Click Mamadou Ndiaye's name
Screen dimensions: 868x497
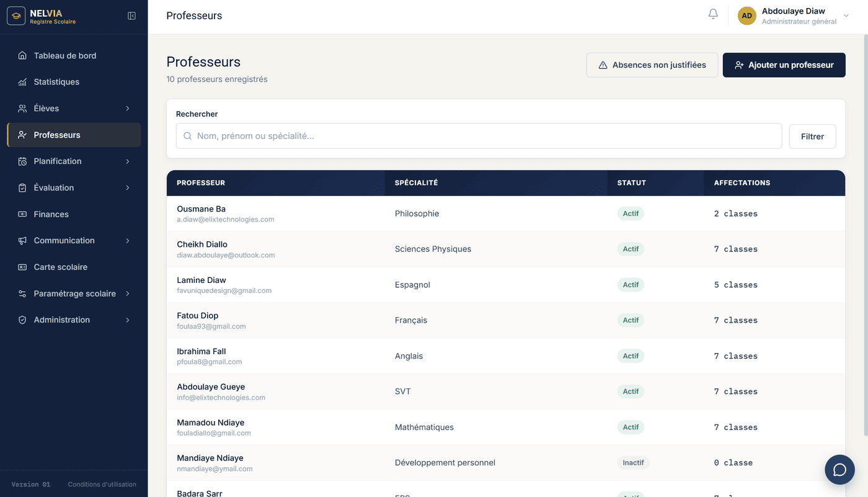point(211,423)
